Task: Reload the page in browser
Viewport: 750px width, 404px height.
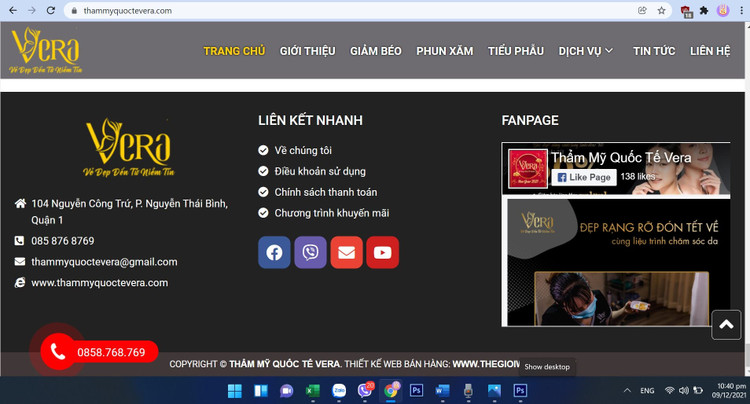Action: pos(50,10)
